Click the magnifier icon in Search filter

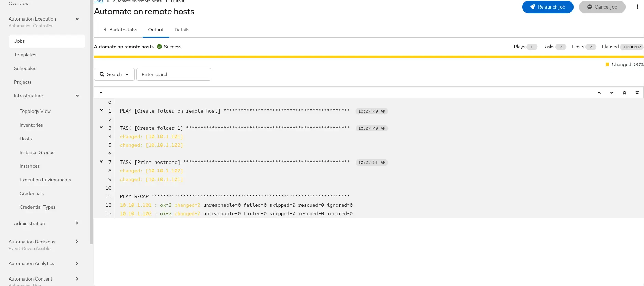coord(102,74)
